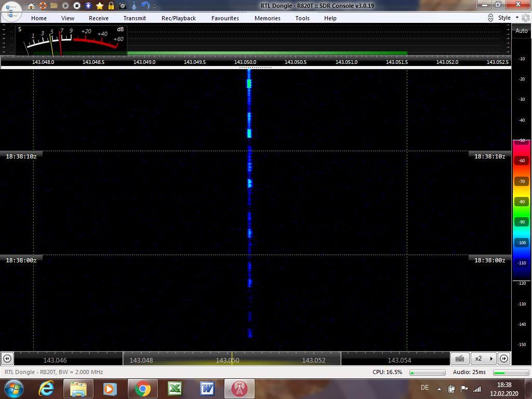Toggle the padlock lock icon
532x399 pixels.
[x=111, y=5]
